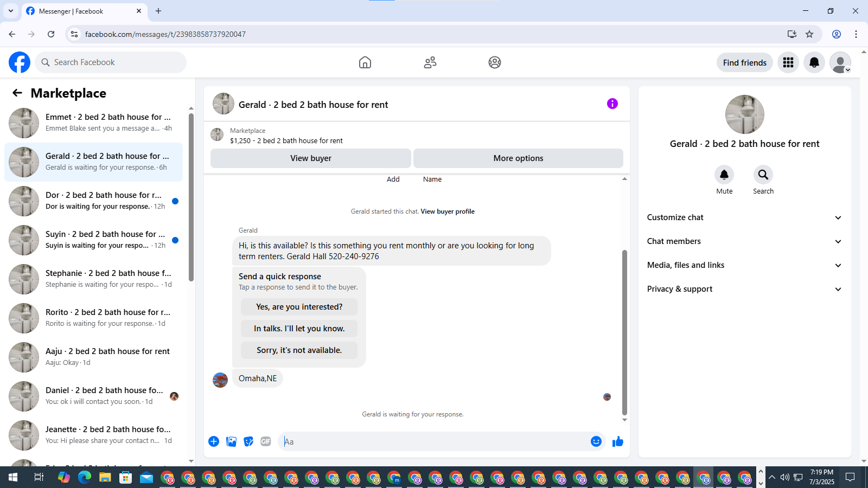
Task: Open Facebook home via the logo
Action: (x=20, y=62)
